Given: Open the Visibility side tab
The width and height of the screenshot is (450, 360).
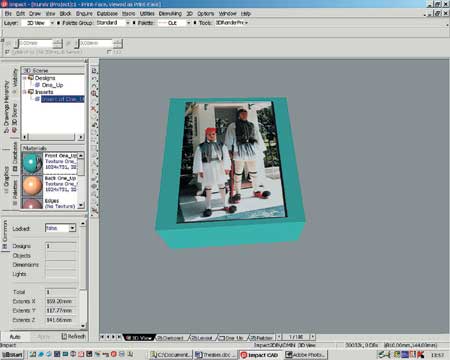Looking at the screenshot, I should pyautogui.click(x=14, y=82).
